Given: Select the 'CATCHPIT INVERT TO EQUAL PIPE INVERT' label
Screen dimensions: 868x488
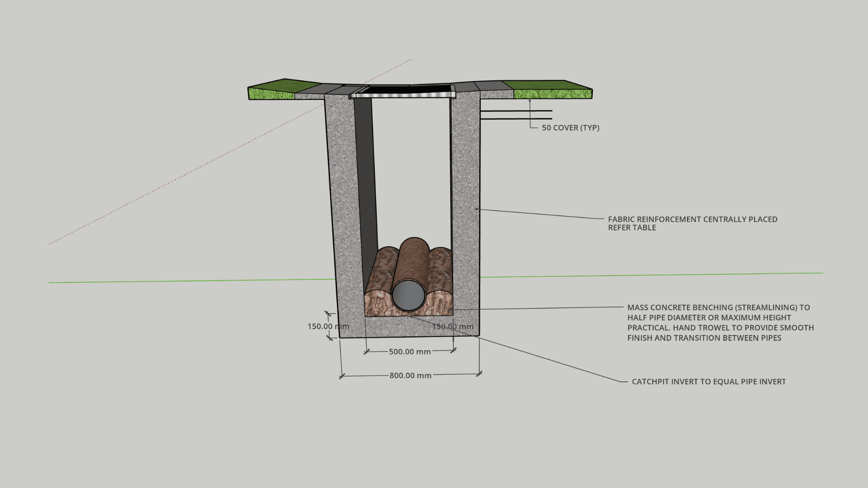Looking at the screenshot, I should pos(708,382).
